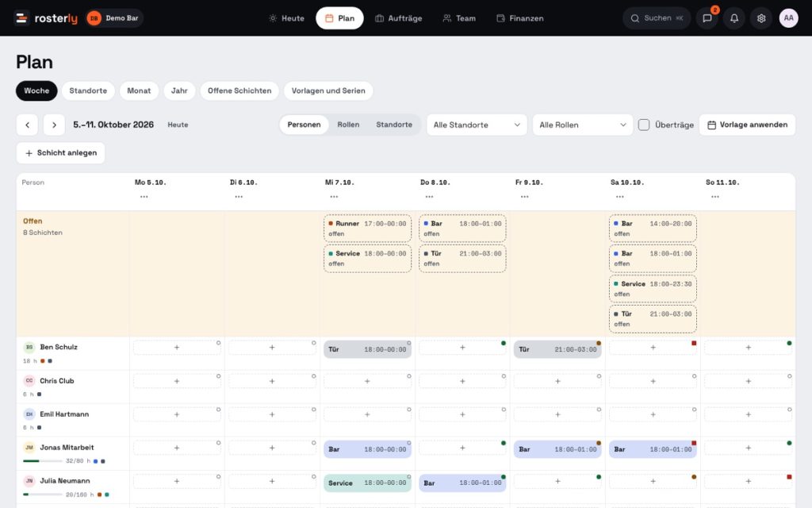Screen dimensions: 812x508
Task: Click the Schicht anlegen button
Action: [60, 153]
